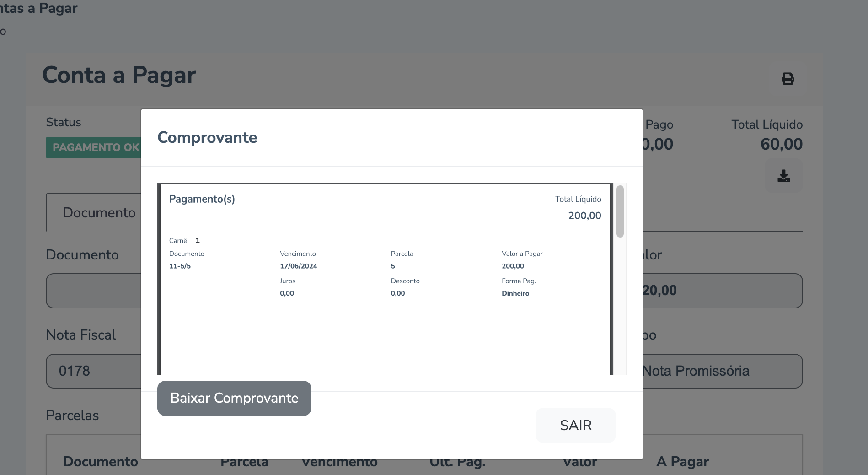Click the printer icon in page header
Image resolution: width=868 pixels, height=475 pixels.
[788, 79]
